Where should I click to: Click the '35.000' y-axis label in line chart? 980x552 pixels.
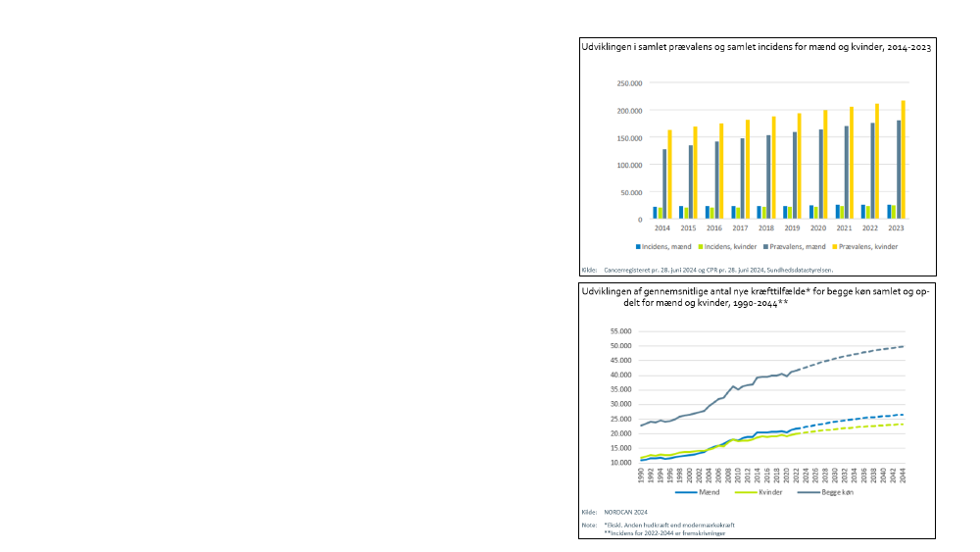[620, 389]
